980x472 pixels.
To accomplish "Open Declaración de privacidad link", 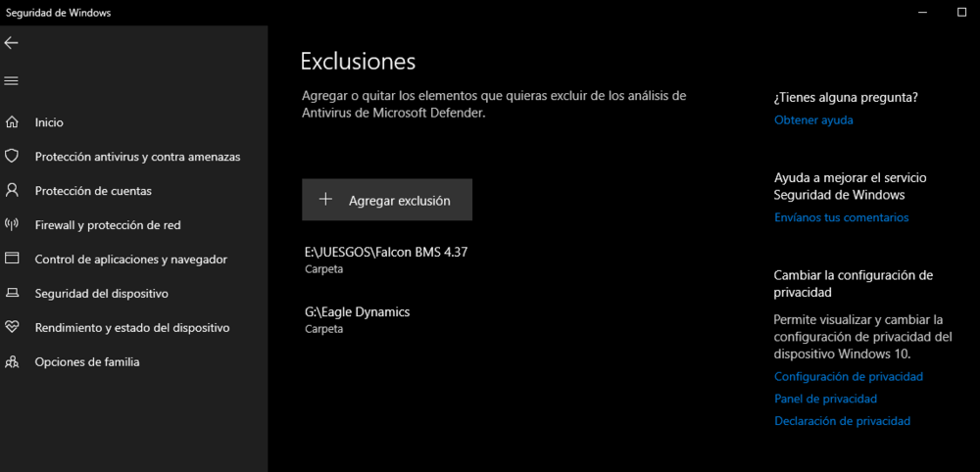I will click(x=842, y=421).
